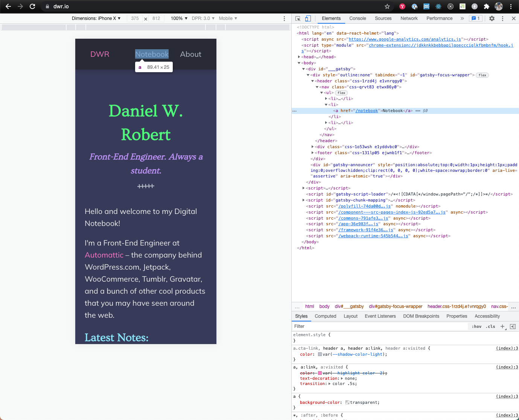Image resolution: width=519 pixels, height=420 pixels.
Task: Switch to the Sources tab
Action: click(383, 18)
